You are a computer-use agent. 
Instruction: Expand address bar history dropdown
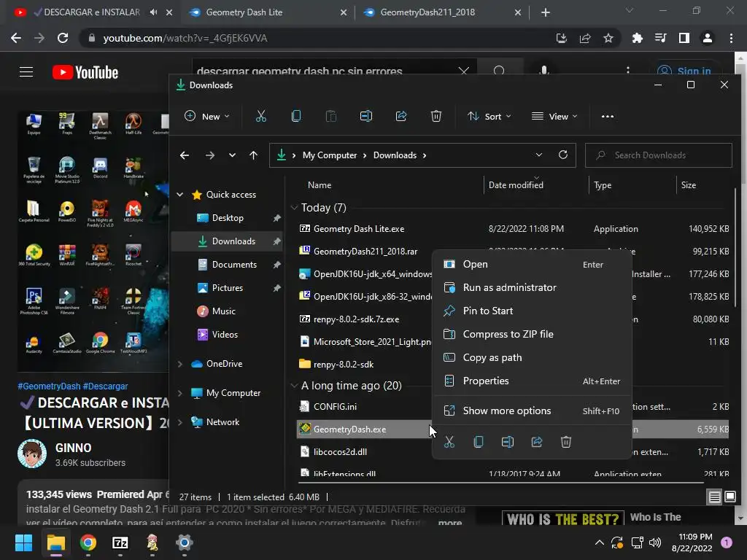[539, 155]
